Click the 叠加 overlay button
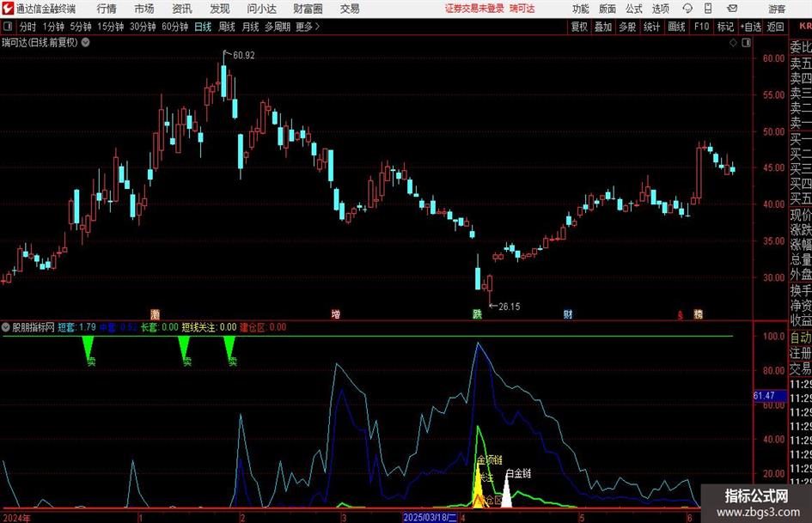The height and width of the screenshot is (523, 812). [x=603, y=27]
